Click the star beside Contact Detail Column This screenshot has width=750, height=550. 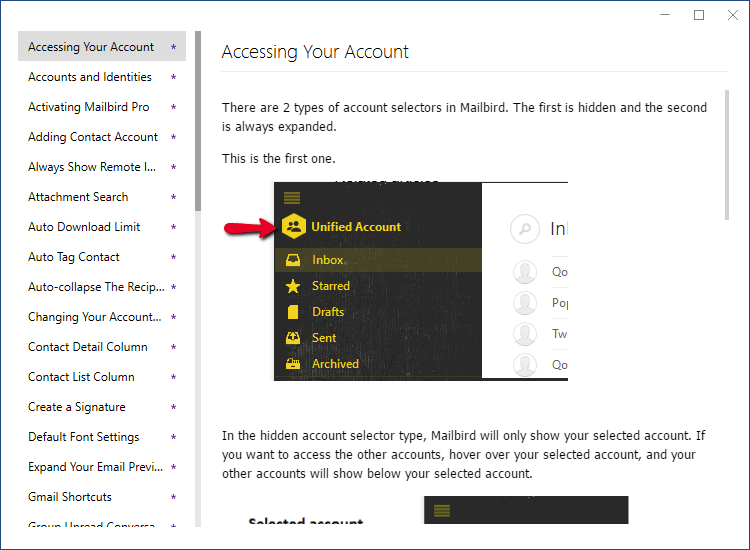click(x=174, y=347)
